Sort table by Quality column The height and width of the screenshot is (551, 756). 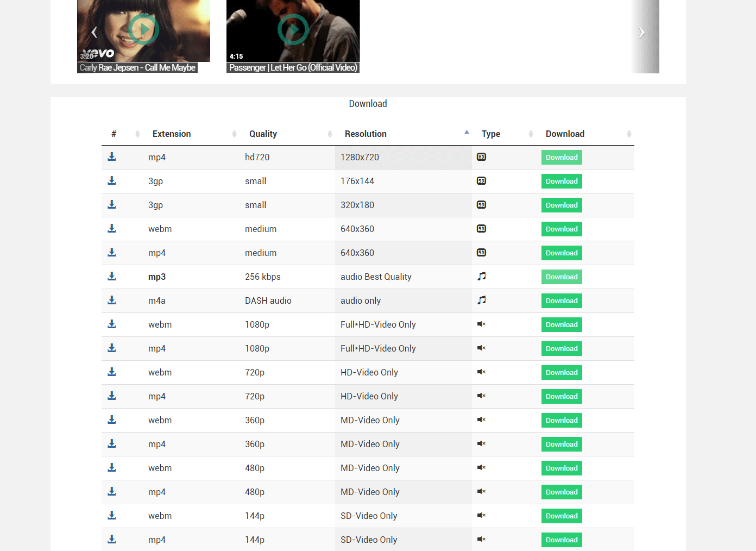pyautogui.click(x=263, y=134)
